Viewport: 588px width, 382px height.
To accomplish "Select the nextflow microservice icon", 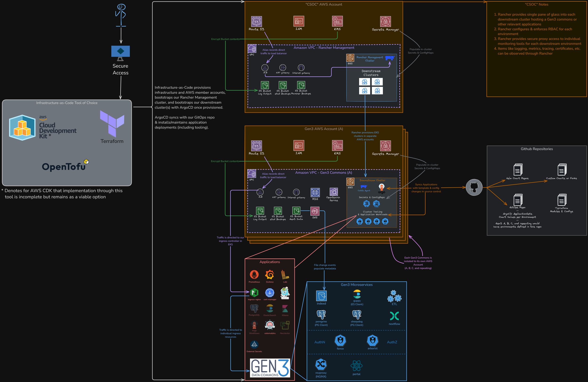I will pos(394,316).
